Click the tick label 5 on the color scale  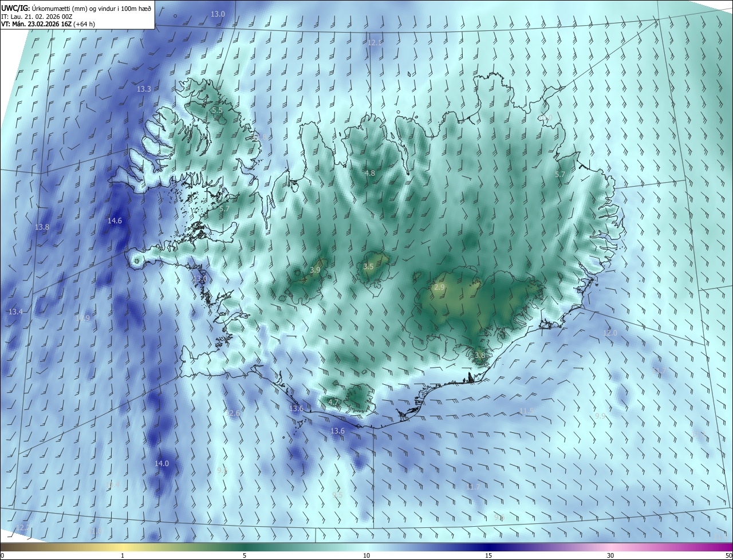[245, 555]
